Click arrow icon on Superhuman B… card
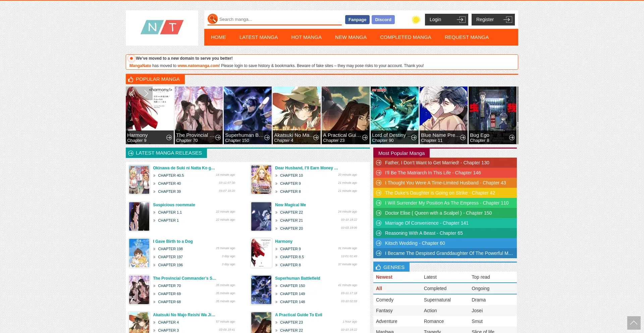The width and height of the screenshot is (644, 333). (267, 137)
